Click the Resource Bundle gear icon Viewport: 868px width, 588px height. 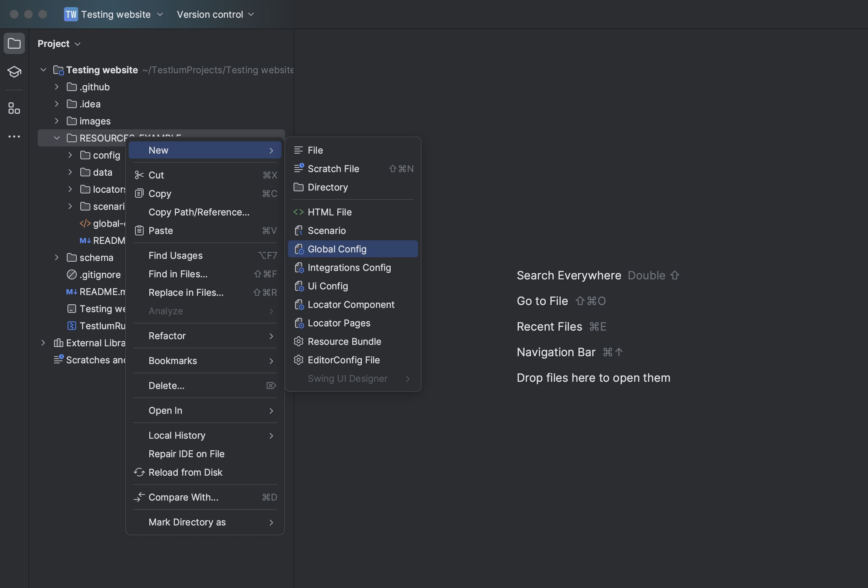point(299,341)
